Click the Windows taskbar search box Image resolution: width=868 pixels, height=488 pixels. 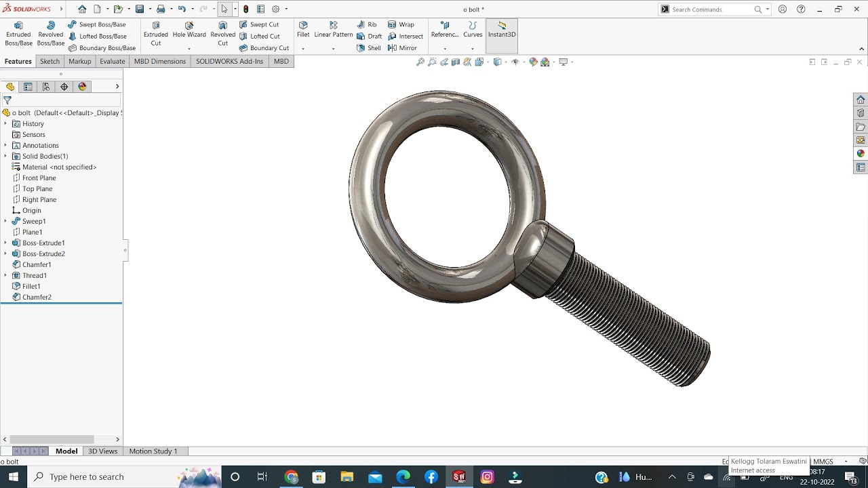click(x=125, y=477)
